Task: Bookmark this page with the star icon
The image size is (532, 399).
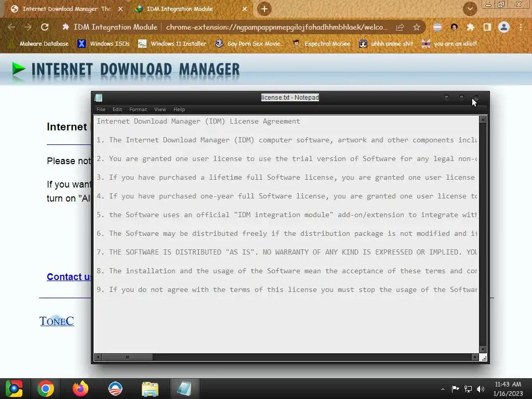Action: tap(416, 27)
